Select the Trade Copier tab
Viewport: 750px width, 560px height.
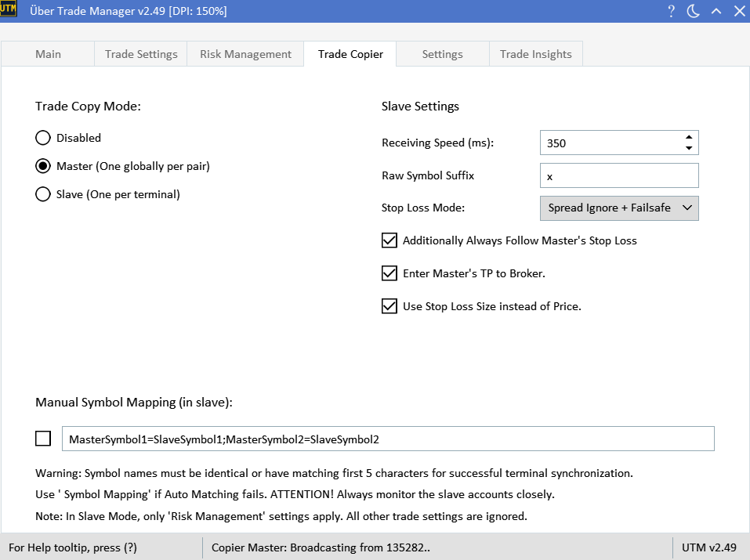[350, 53]
